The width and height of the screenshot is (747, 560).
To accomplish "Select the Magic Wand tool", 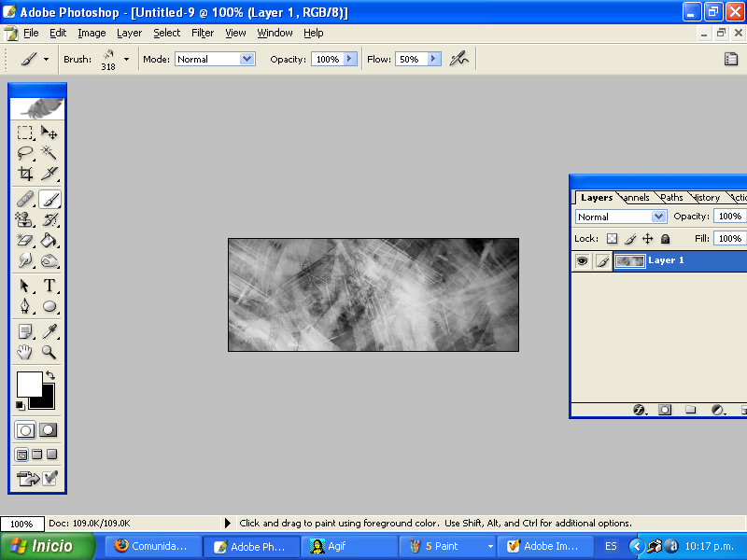I will point(49,153).
